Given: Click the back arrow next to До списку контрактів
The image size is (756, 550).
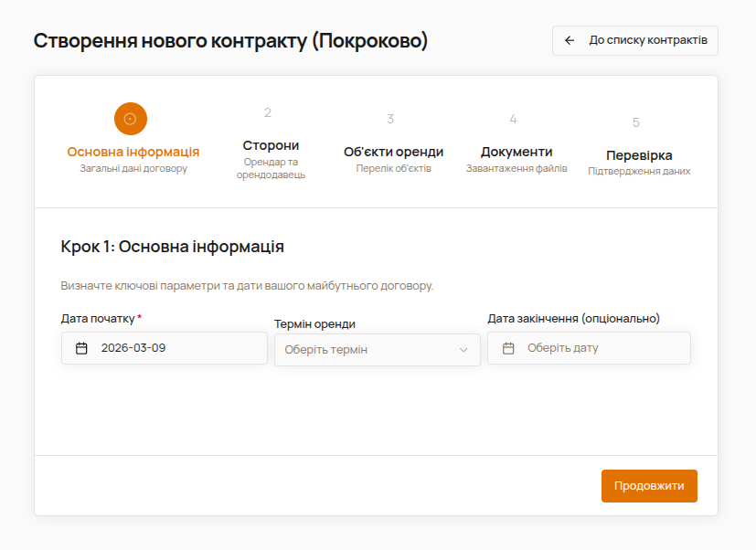Looking at the screenshot, I should [x=570, y=40].
